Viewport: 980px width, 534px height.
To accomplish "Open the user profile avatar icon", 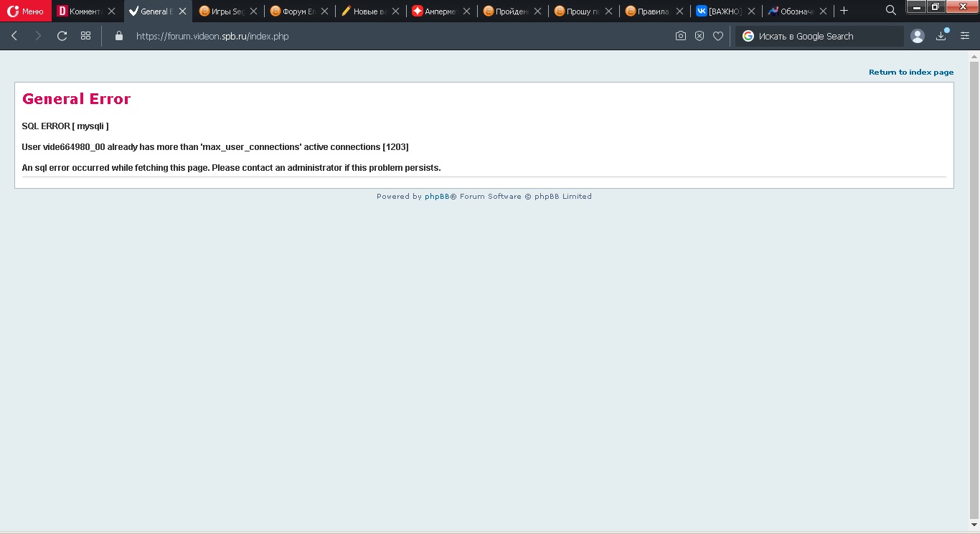I will pyautogui.click(x=917, y=36).
